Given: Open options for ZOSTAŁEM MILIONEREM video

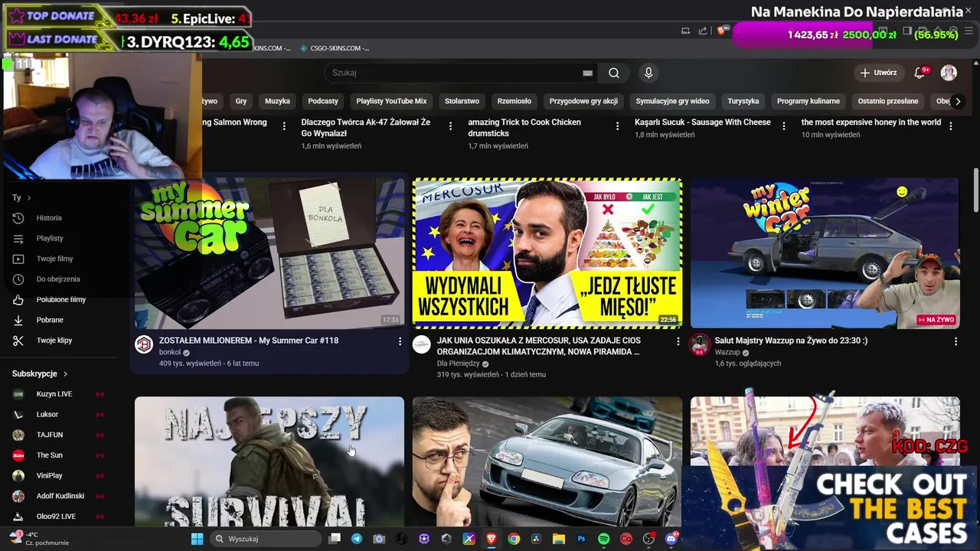Looking at the screenshot, I should point(400,341).
